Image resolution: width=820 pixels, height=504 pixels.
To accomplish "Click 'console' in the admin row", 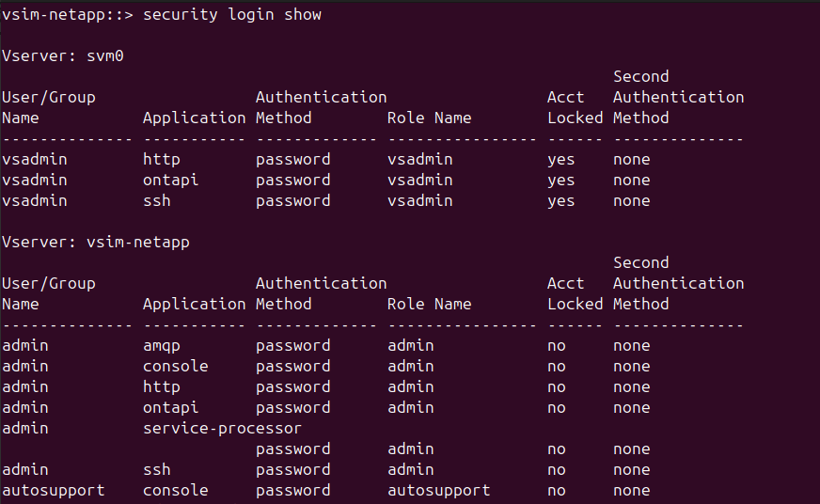I will pos(176,366).
